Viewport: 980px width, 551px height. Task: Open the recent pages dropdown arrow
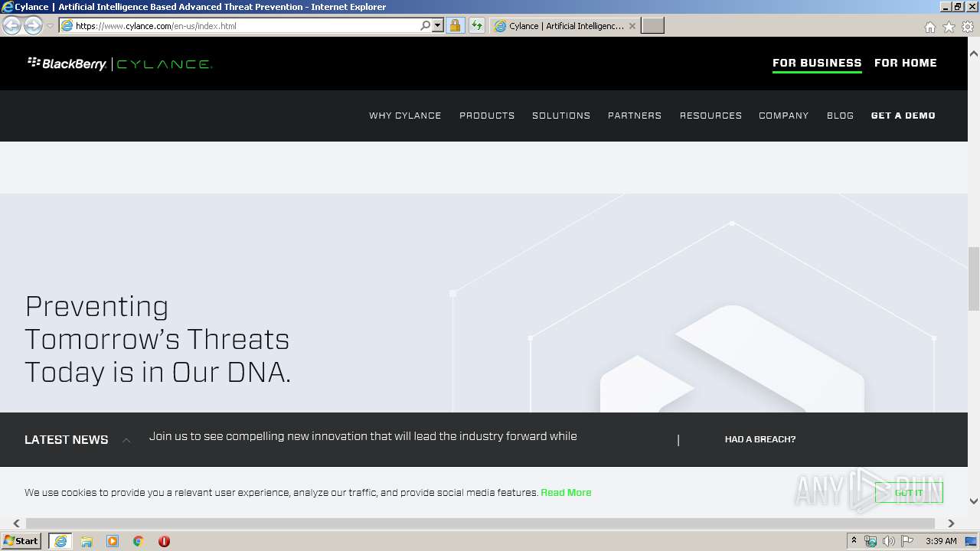[50, 26]
